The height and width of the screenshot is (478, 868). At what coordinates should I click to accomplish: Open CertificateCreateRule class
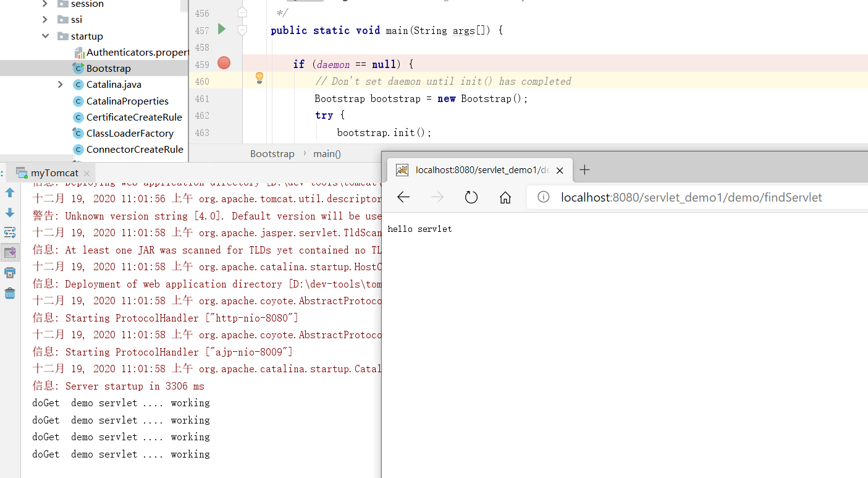click(x=134, y=117)
